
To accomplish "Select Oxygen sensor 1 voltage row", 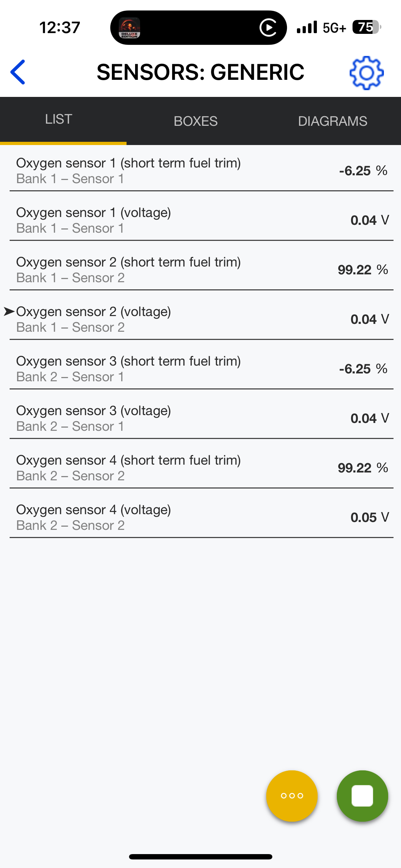I will [200, 220].
